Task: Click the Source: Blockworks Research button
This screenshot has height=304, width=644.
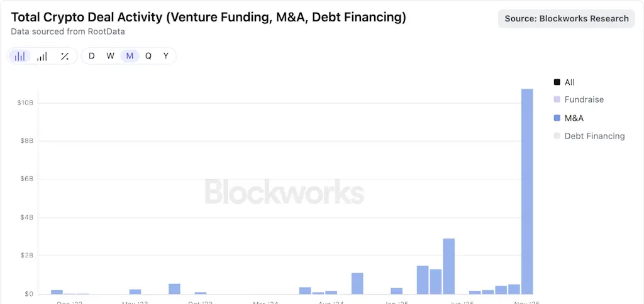Action: 567,19
